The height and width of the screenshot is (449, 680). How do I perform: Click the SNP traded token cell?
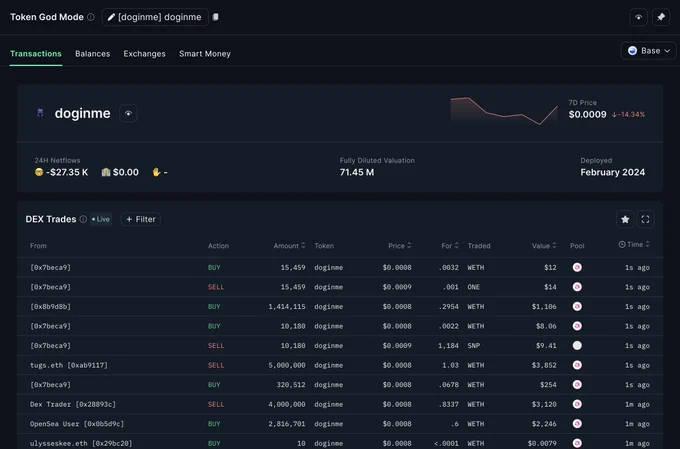pos(474,346)
